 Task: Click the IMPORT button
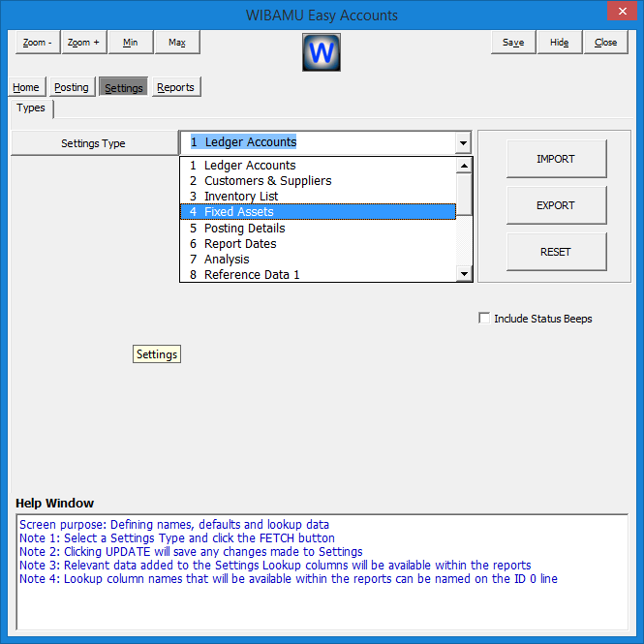click(x=556, y=159)
